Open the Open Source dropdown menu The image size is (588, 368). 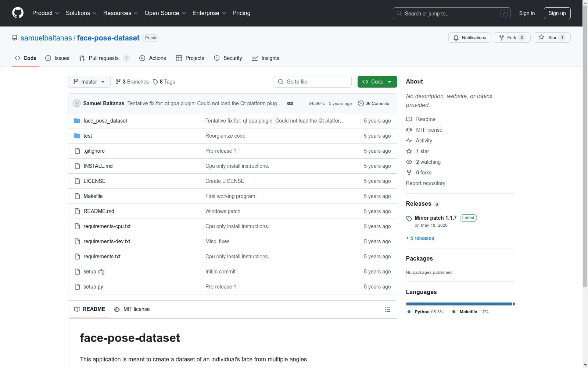pos(165,13)
